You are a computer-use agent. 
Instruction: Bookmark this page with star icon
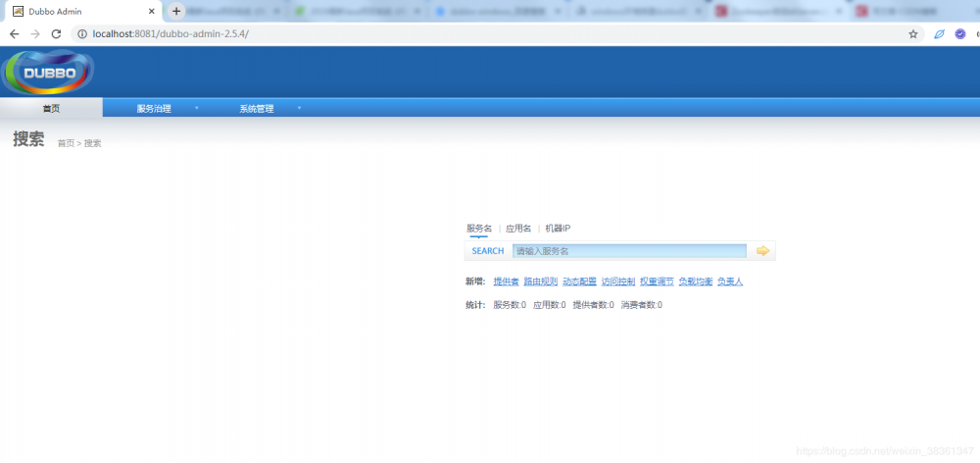pos(913,34)
